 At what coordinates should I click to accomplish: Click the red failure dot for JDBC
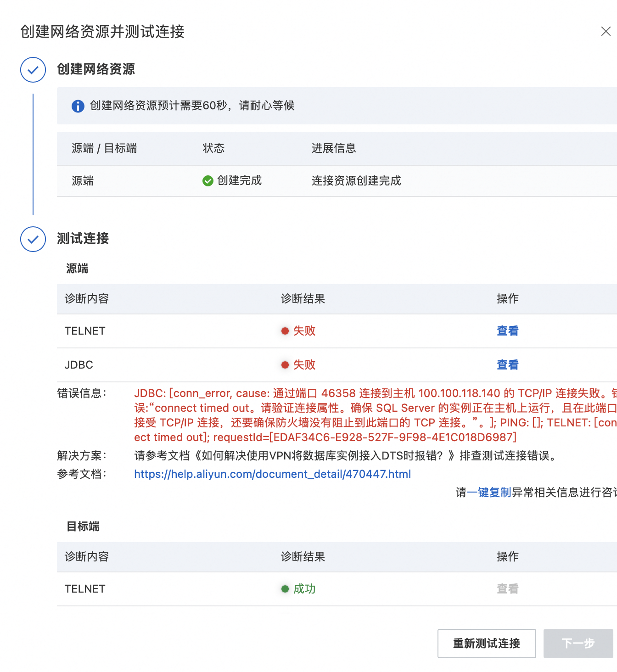pos(285,365)
